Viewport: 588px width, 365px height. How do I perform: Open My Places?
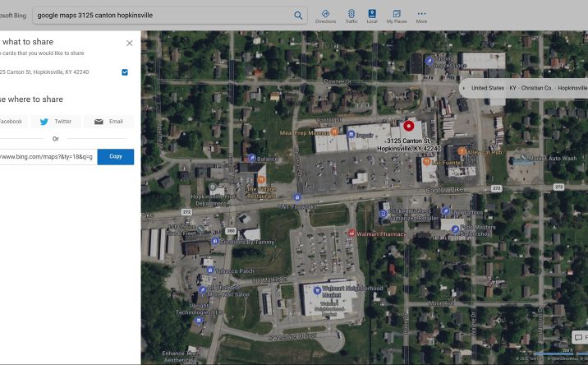397,16
